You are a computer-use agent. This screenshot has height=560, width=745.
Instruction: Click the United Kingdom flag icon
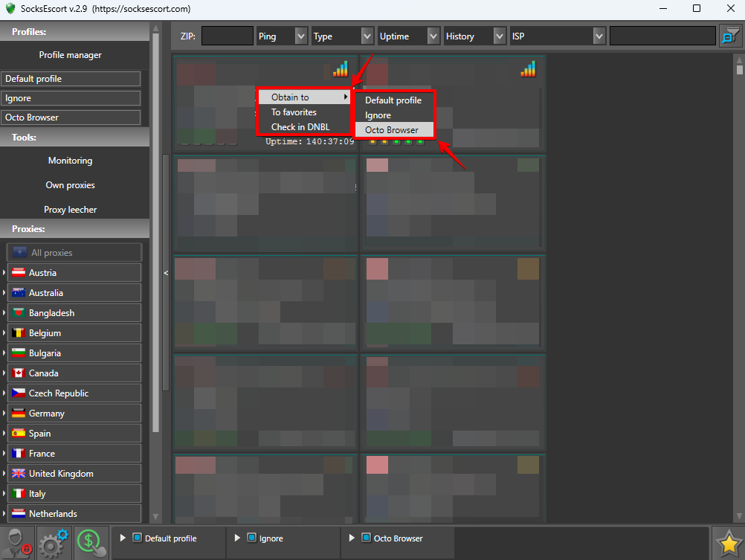[x=19, y=473]
